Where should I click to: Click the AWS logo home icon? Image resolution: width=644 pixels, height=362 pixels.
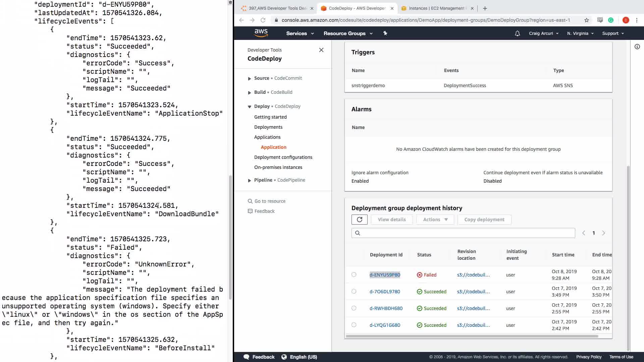click(261, 33)
